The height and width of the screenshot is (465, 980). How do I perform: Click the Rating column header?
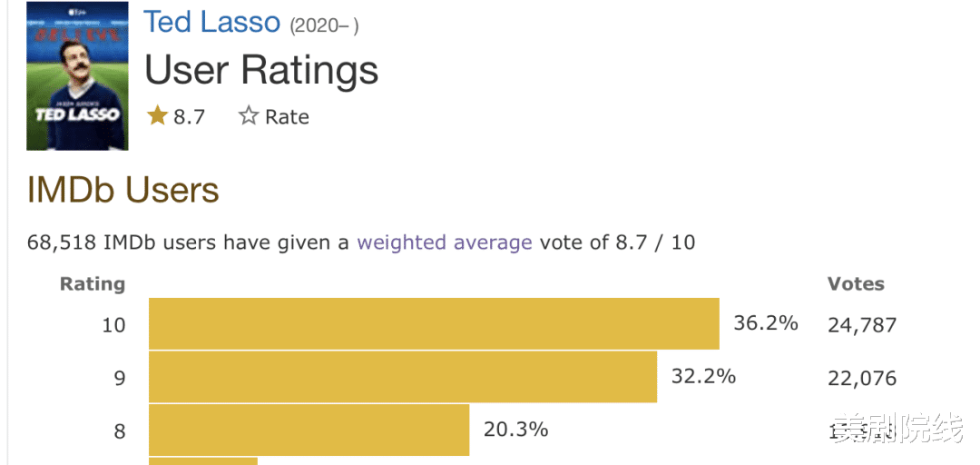coord(92,283)
